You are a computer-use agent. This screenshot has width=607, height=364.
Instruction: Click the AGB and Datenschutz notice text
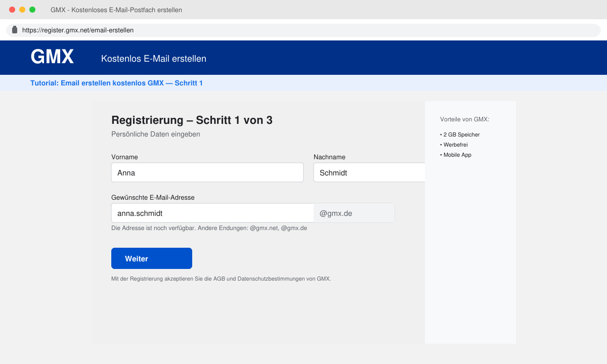pos(221,279)
